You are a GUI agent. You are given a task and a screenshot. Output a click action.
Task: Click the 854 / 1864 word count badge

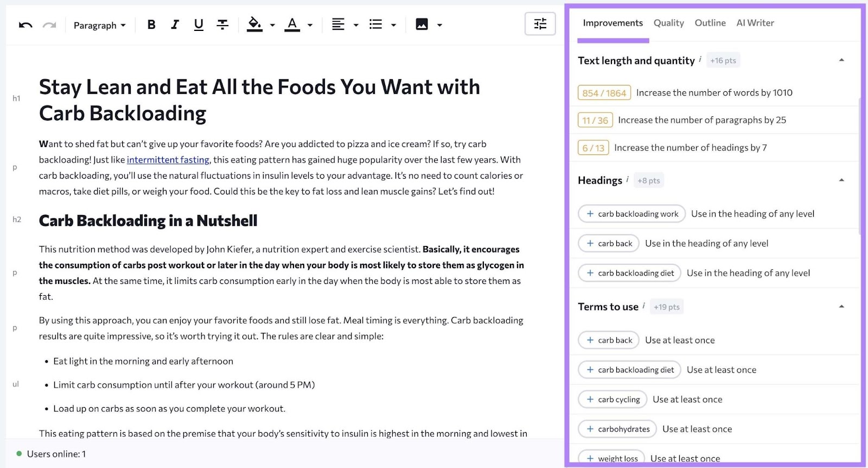[604, 93]
